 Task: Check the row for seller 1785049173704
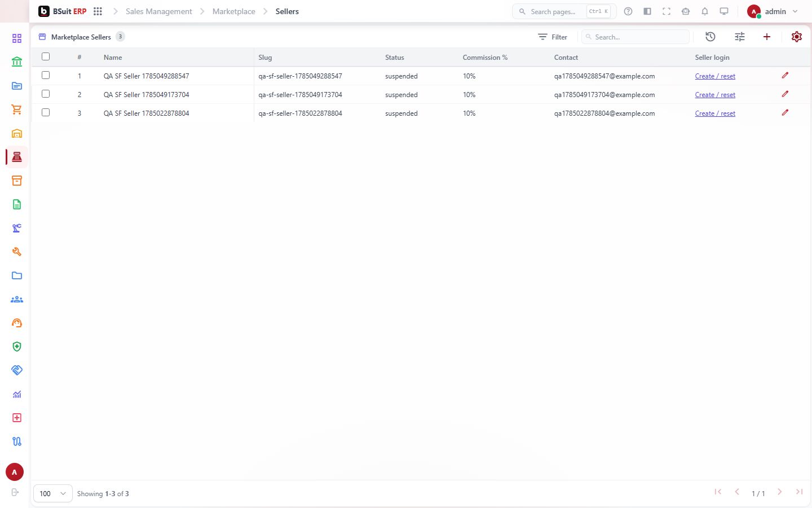(46, 94)
